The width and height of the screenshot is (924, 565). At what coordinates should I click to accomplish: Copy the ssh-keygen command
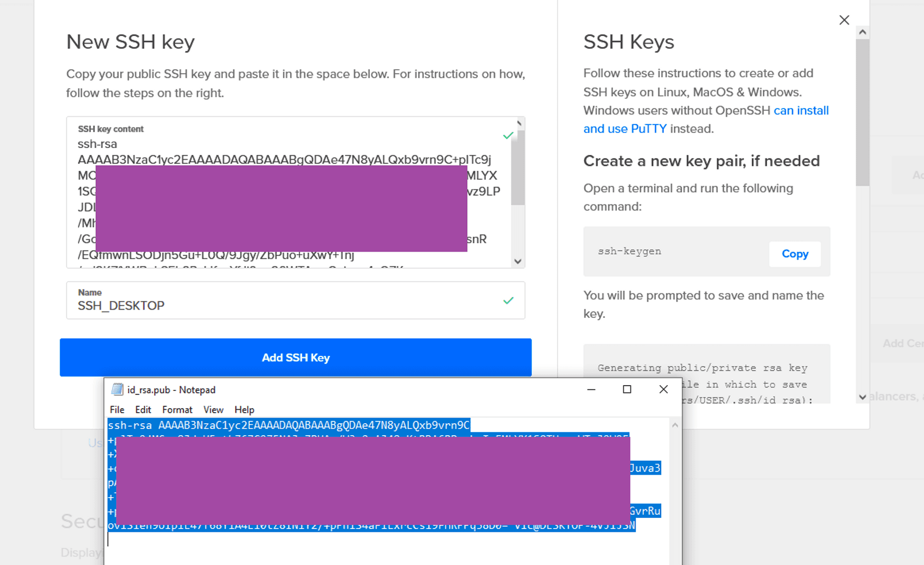[795, 253]
